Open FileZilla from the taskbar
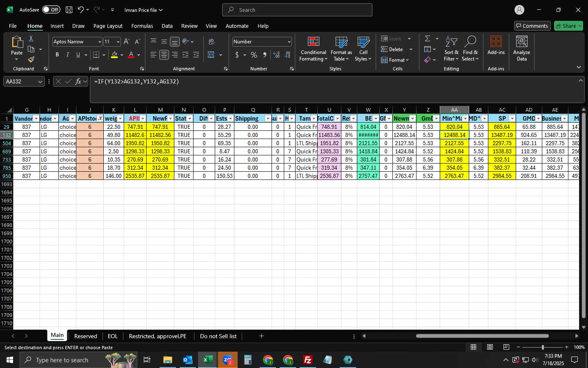588x368 pixels. [308, 360]
